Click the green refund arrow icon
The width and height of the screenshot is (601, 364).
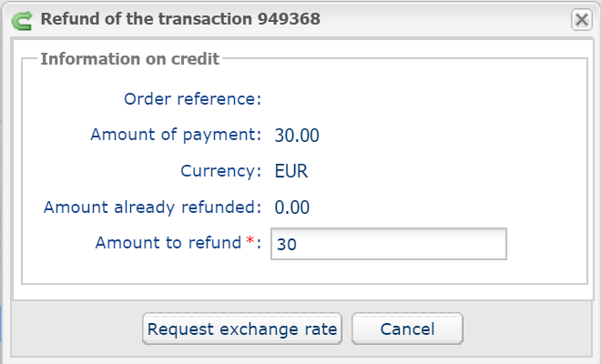22,20
